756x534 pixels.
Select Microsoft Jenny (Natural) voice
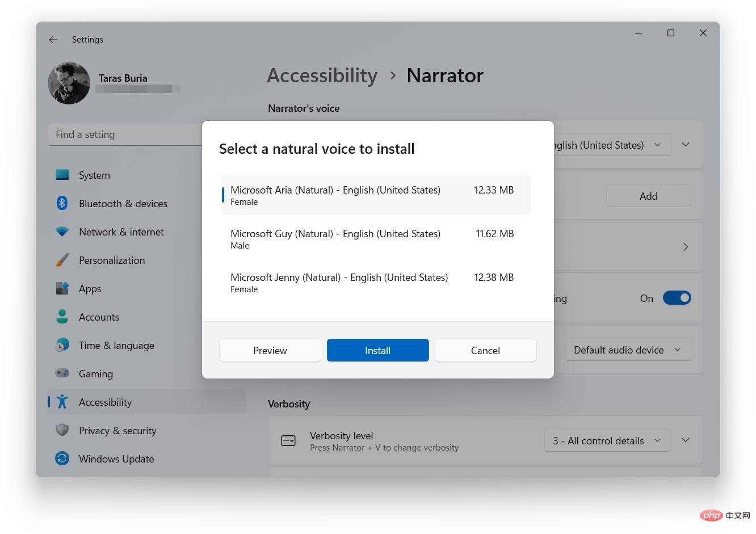(x=376, y=283)
